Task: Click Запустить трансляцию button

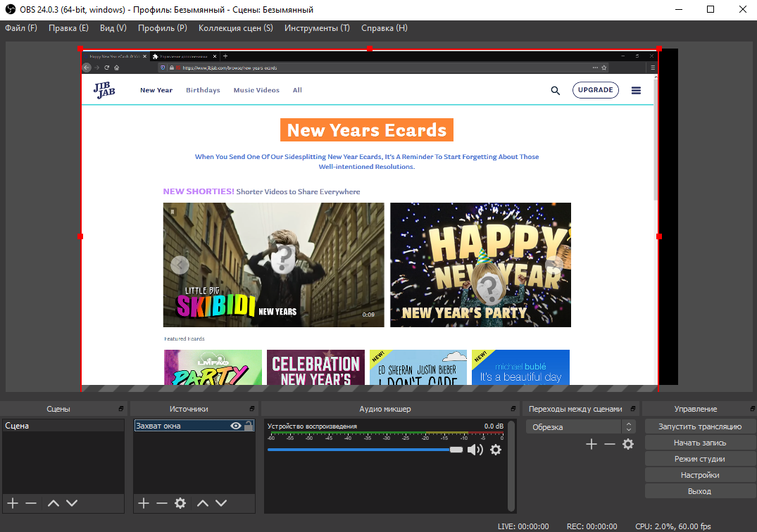Action: click(x=700, y=426)
